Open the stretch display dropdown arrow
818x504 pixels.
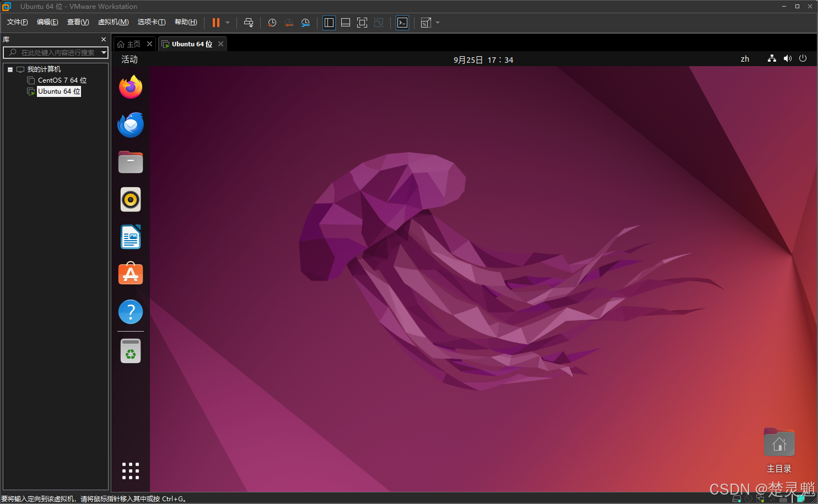tap(438, 23)
